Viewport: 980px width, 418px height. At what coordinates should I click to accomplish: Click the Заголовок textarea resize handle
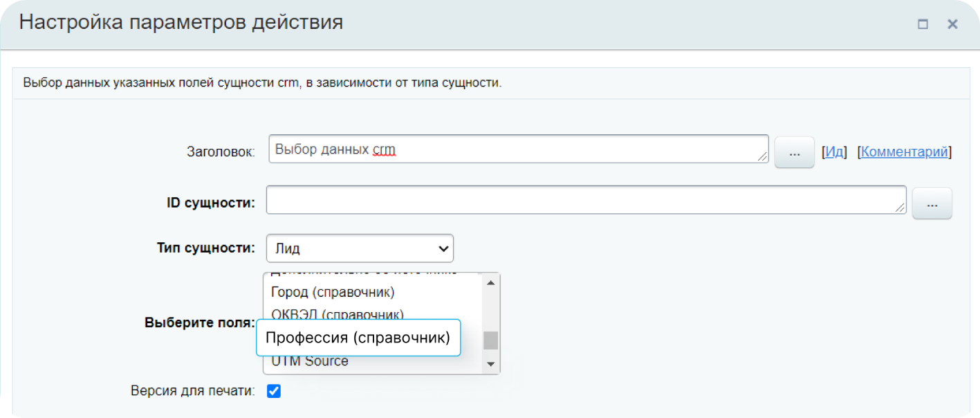pyautogui.click(x=762, y=158)
